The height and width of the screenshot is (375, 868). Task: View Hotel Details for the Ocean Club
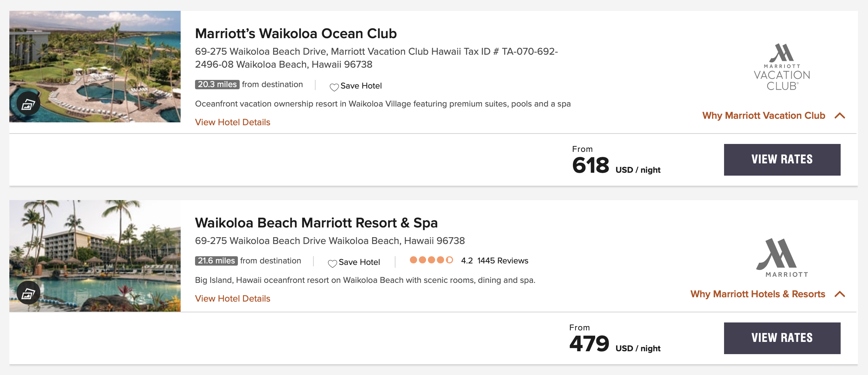pyautogui.click(x=232, y=122)
